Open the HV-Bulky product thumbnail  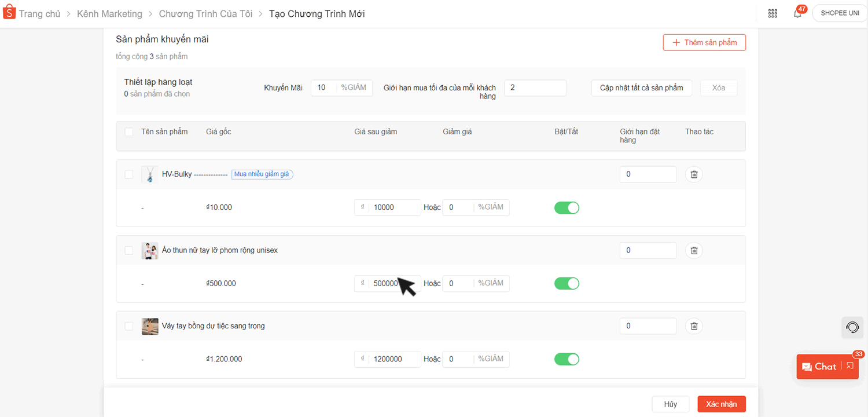[150, 174]
